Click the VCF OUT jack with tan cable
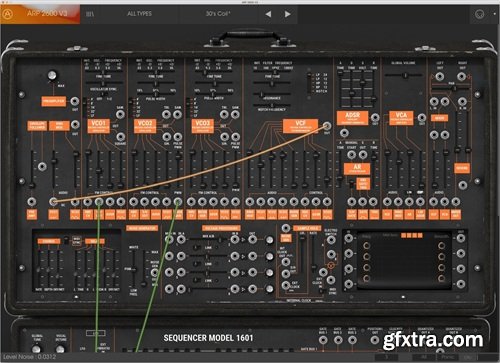500x363 pixels. (x=327, y=126)
